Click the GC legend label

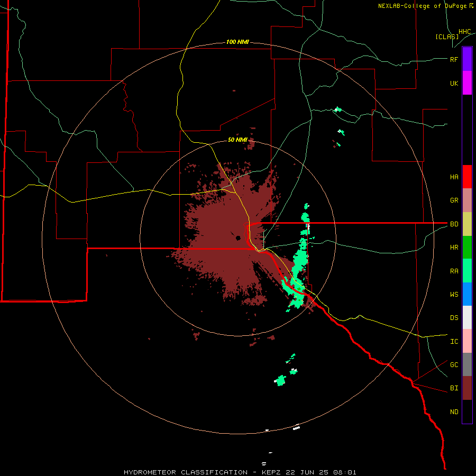(x=454, y=365)
